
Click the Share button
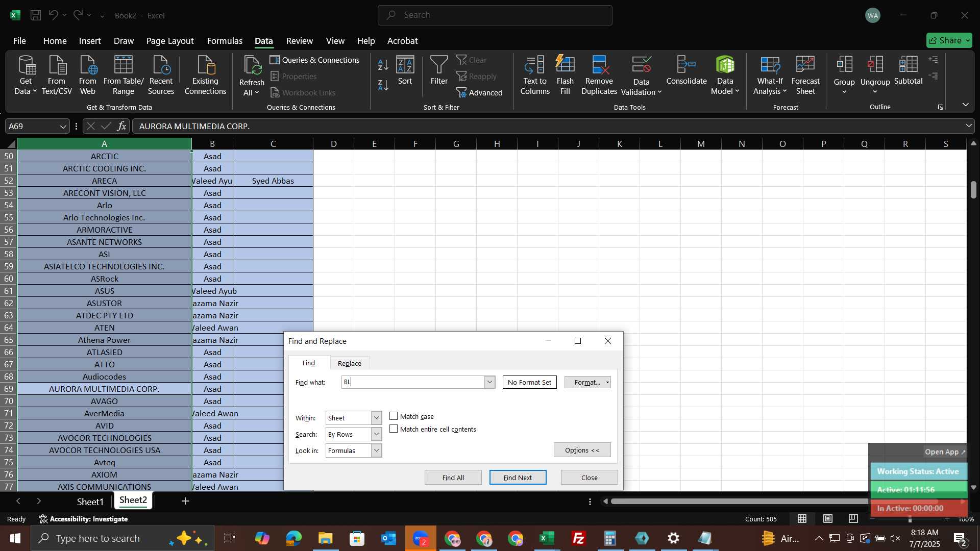[x=949, y=40]
